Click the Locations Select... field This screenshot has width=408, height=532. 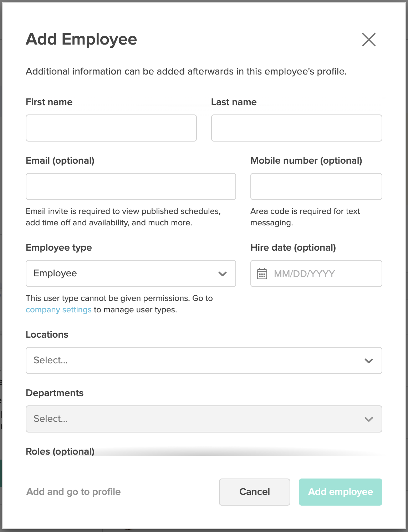pos(193,360)
